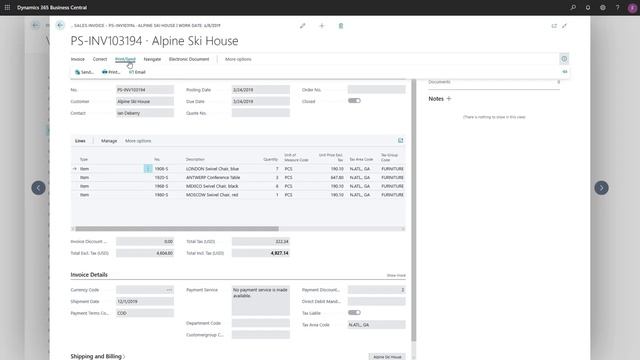This screenshot has width=640, height=360.
Task: Click the Description column header
Action: pyautogui.click(x=195, y=159)
